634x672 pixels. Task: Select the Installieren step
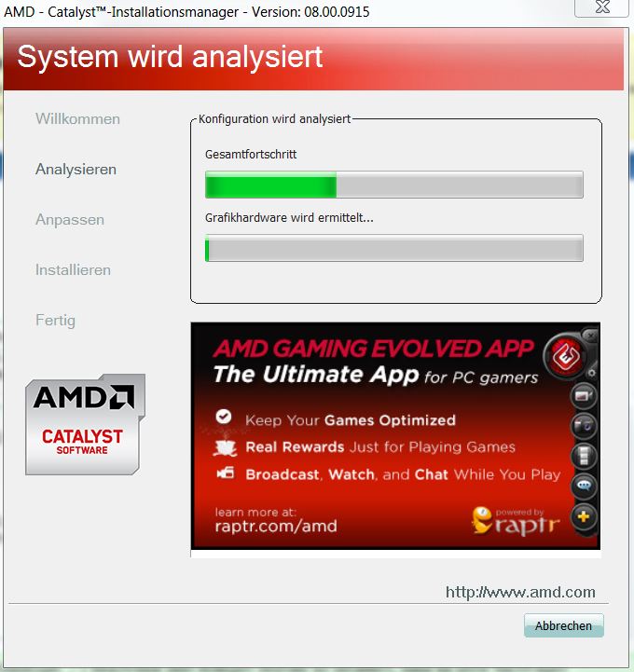[73, 270]
